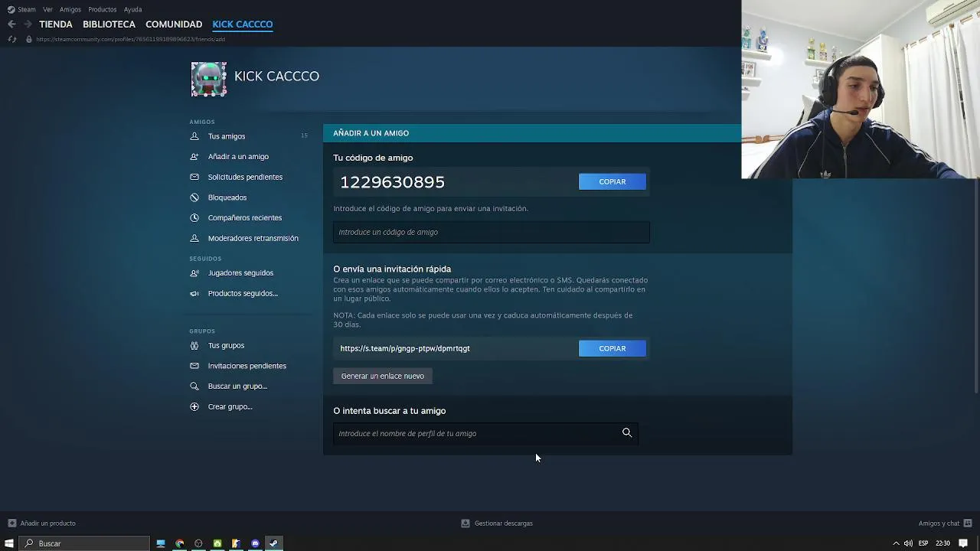This screenshot has width=980, height=551.
Task: Click the ESP language indicator
Action: coord(923,543)
